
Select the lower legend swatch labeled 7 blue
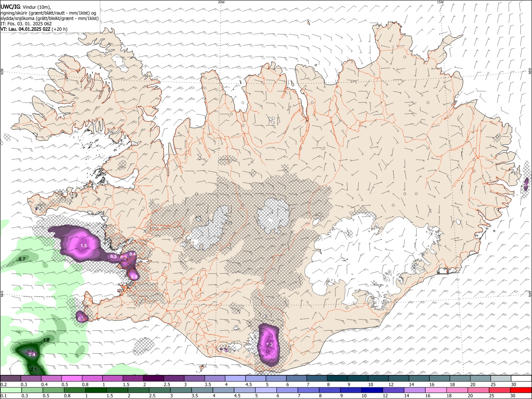pos(308,390)
